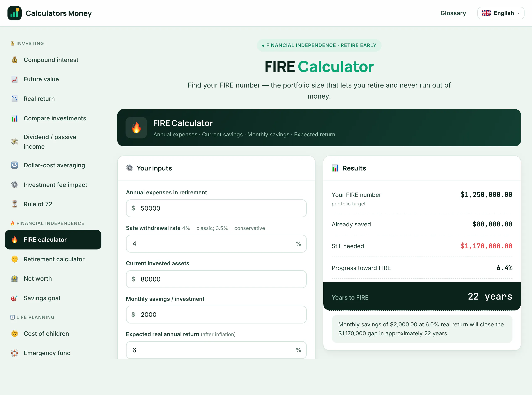Open Rule of 72 calculator
This screenshot has height=395, width=532.
click(x=53, y=204)
